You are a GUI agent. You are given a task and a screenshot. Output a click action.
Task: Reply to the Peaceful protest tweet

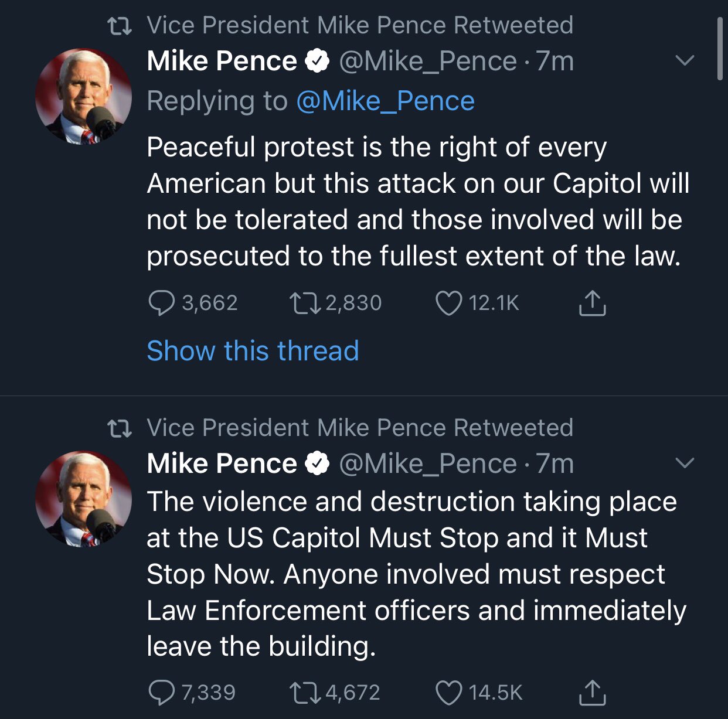click(162, 303)
